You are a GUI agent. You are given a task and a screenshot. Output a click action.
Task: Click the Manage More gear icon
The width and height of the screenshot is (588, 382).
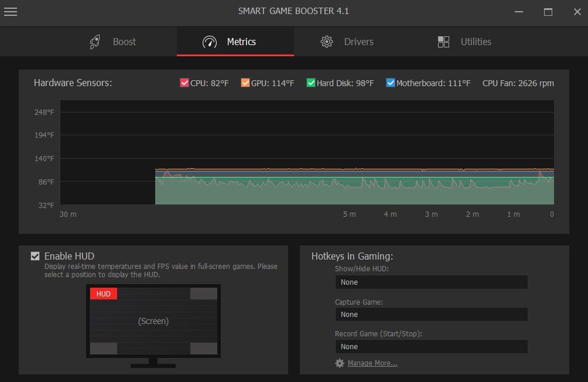[339, 363]
